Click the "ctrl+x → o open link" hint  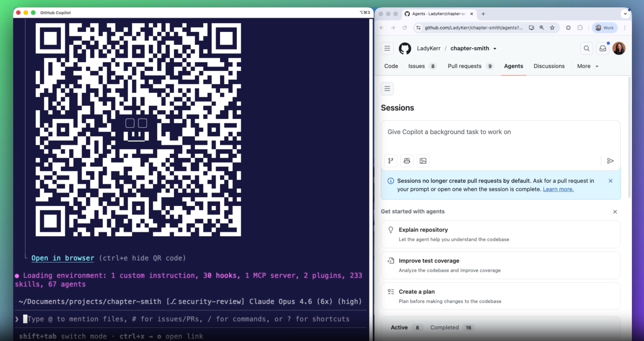pos(161,336)
